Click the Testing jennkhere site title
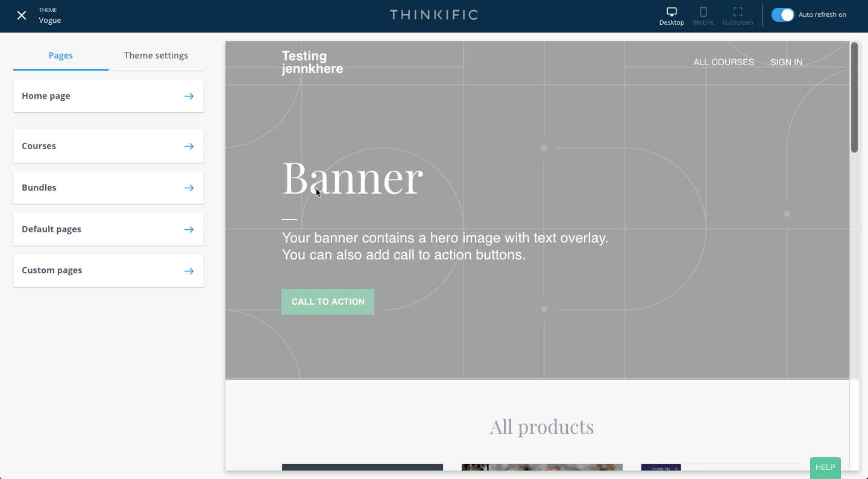This screenshot has width=868, height=479. [312, 63]
